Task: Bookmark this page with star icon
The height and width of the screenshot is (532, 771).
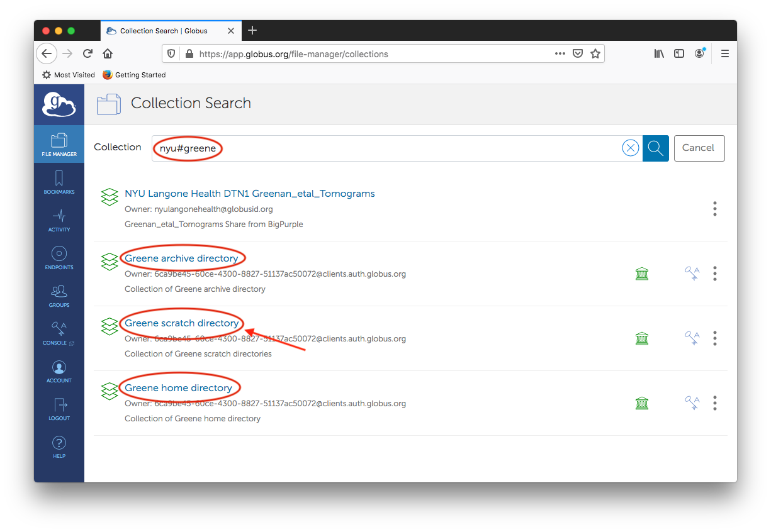Action: pyautogui.click(x=595, y=54)
